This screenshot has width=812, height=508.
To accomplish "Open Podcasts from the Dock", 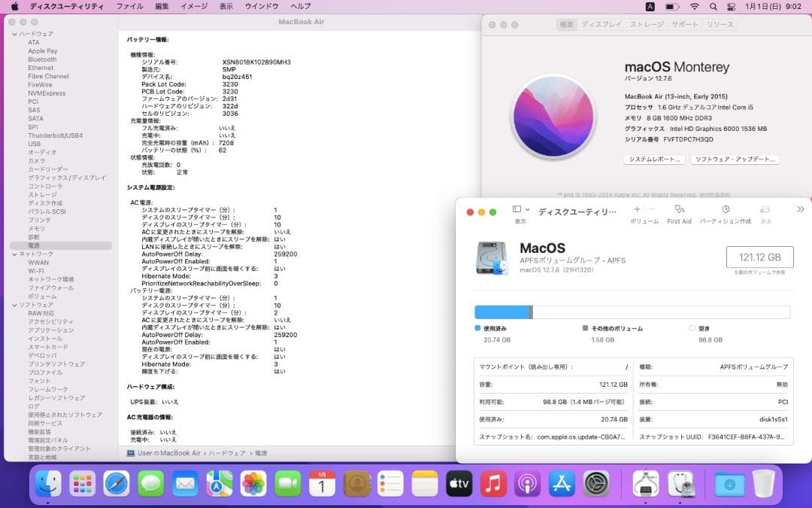I will [x=527, y=484].
